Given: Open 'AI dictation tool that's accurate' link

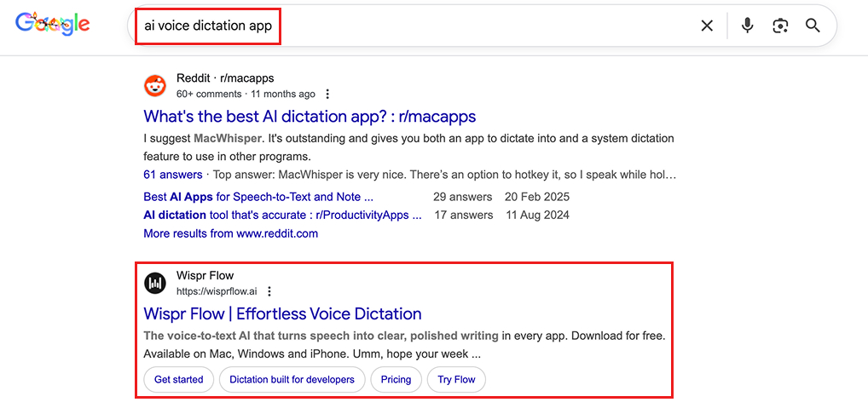Looking at the screenshot, I should point(282,215).
